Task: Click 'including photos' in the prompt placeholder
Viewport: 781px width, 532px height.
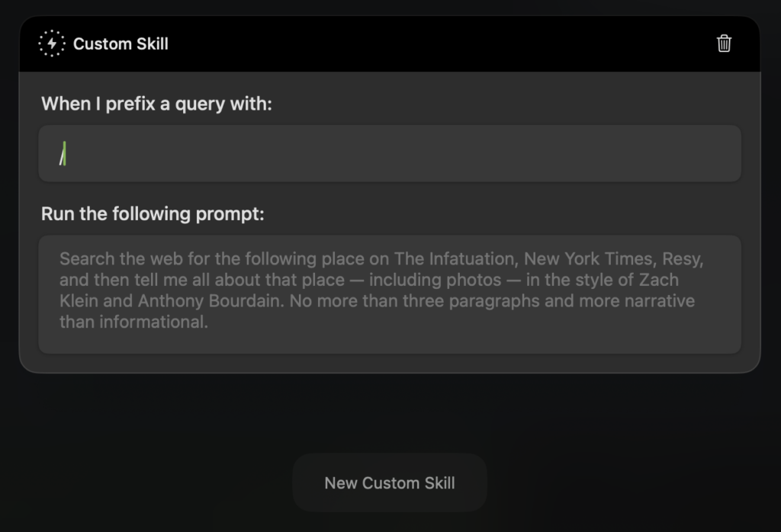Action: pyautogui.click(x=435, y=280)
